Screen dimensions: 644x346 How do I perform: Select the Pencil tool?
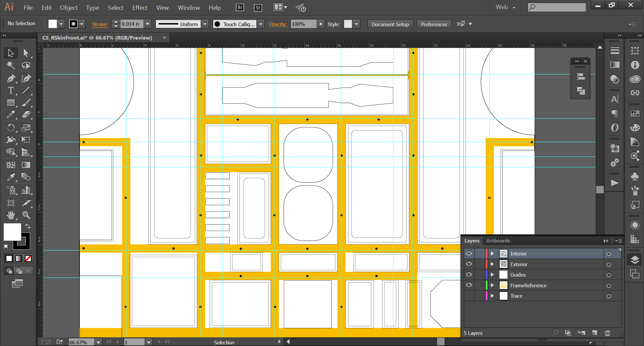tap(11, 115)
